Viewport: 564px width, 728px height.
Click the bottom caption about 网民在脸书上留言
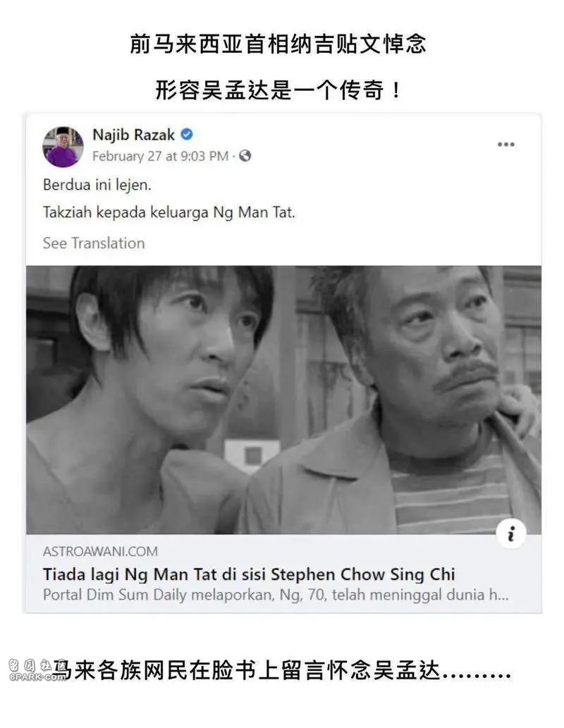pyautogui.click(x=281, y=670)
